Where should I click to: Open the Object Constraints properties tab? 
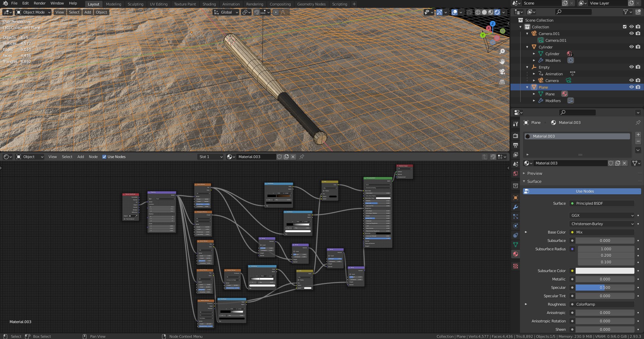pos(516,235)
